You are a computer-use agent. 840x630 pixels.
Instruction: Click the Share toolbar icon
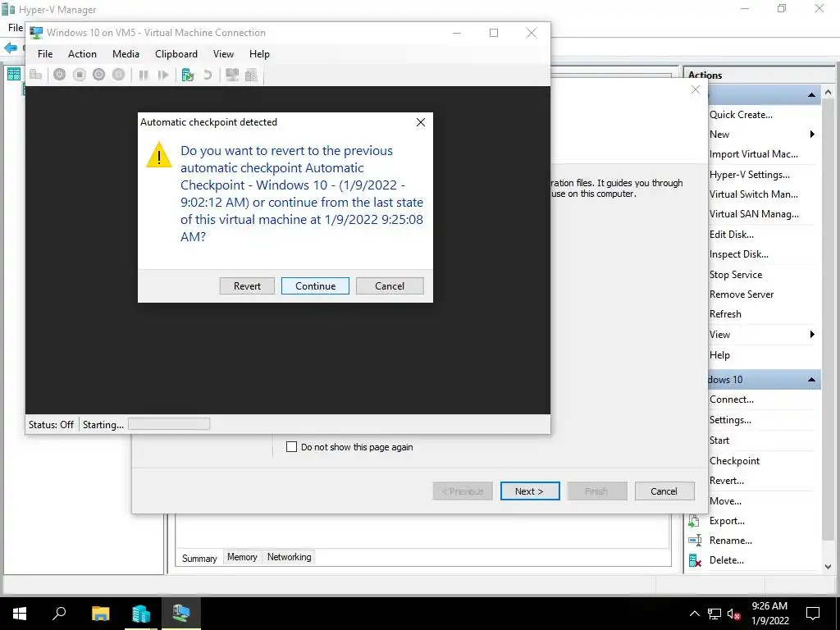click(251, 75)
